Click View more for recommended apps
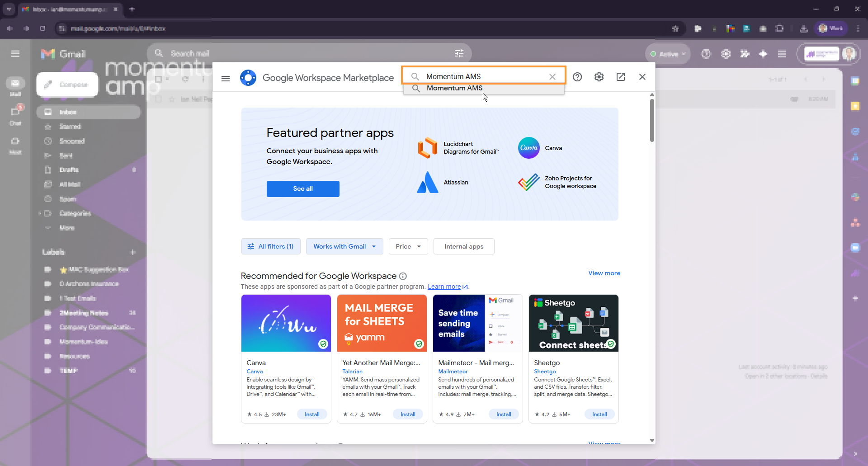This screenshot has width=868, height=466. tap(604, 273)
